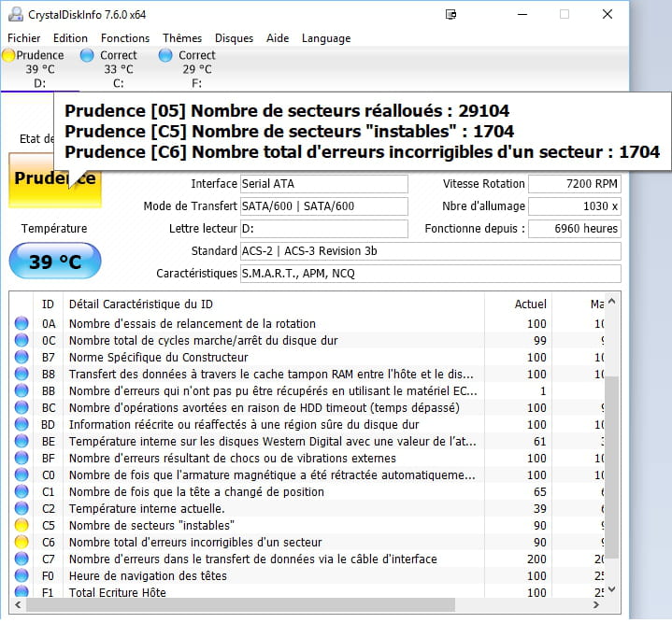The image size is (672, 623).
Task: Select the blue Correct status icon for drive C:
Action: click(87, 56)
